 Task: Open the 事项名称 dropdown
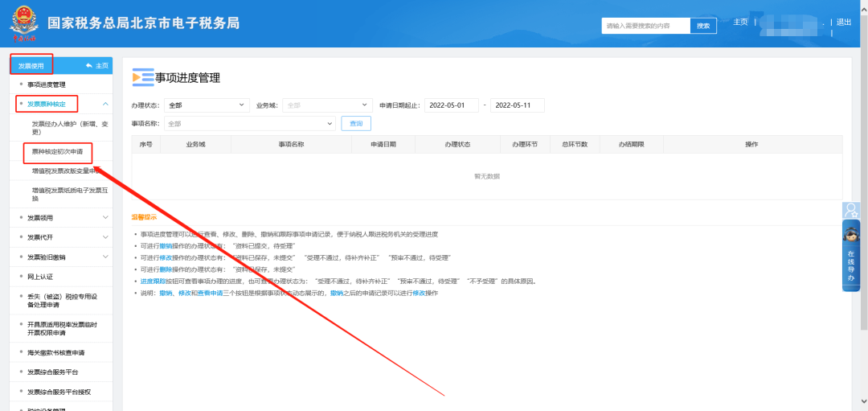pyautogui.click(x=249, y=124)
